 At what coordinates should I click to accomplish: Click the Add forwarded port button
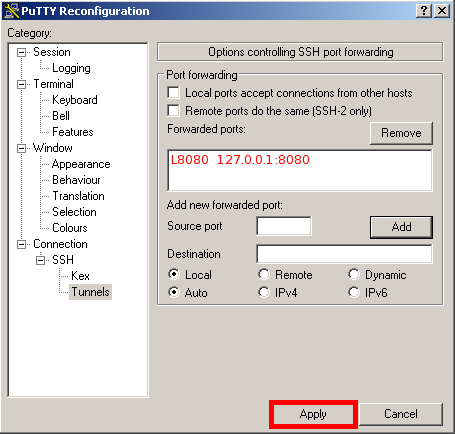401,227
